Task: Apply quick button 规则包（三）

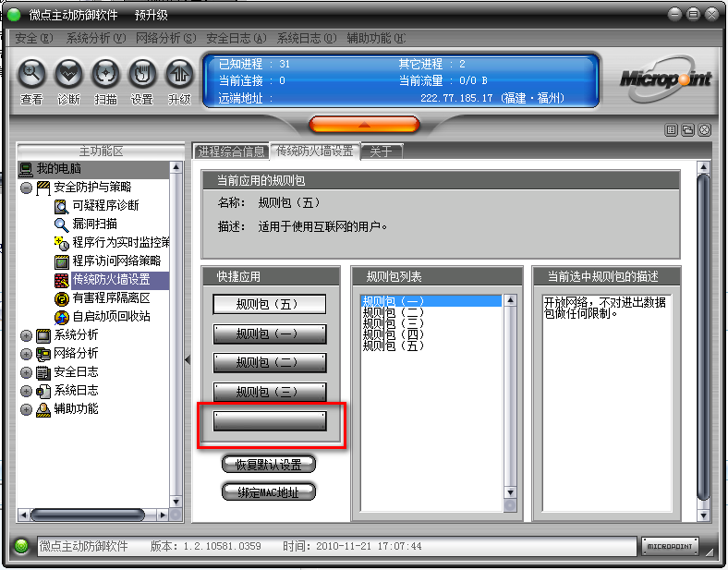Action: pos(269,393)
